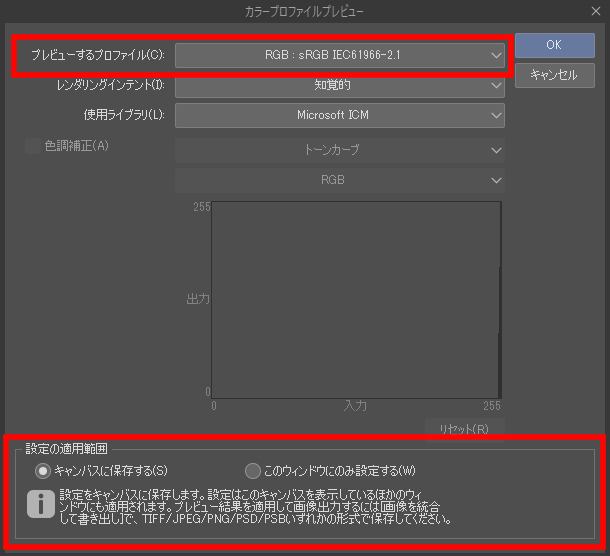Viewport: 610px width, 556px height.
Task: Click the レンダリングインテント(I) label
Action: 111,85
